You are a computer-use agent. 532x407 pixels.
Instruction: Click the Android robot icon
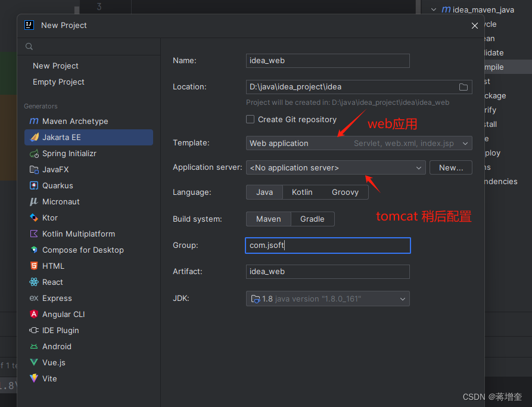[x=34, y=347]
